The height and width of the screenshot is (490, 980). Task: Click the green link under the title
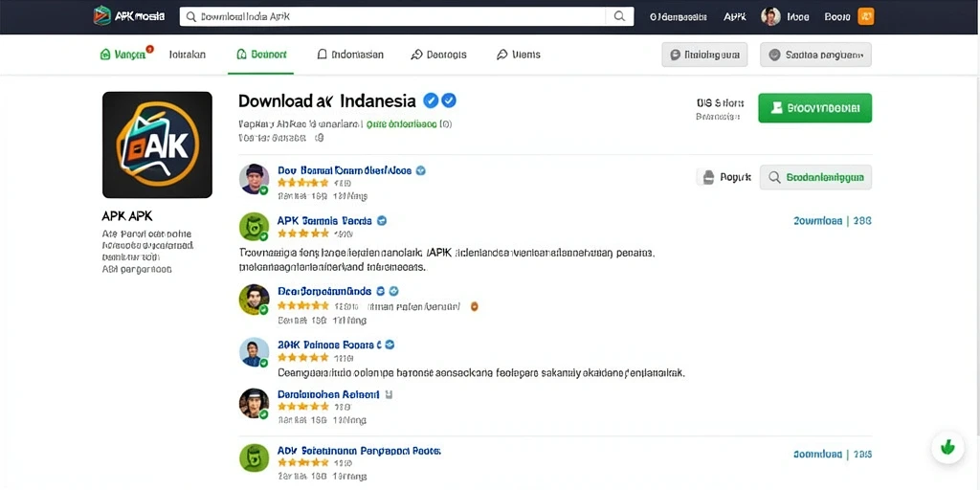pos(401,123)
